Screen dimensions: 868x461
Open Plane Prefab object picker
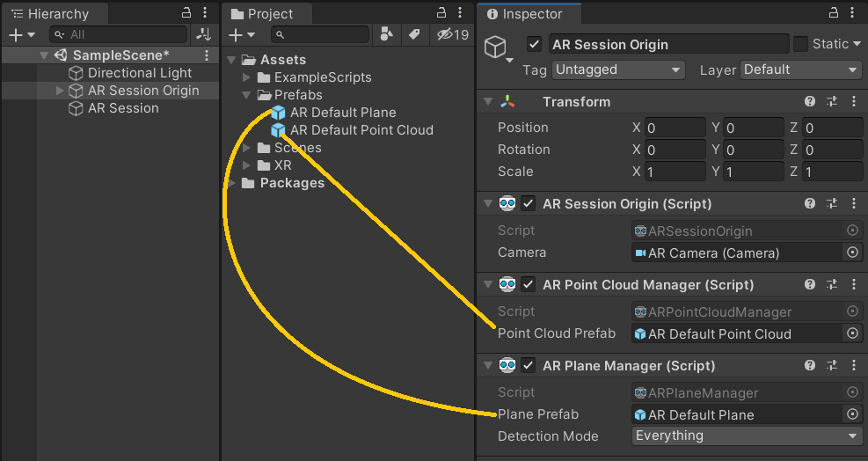pyautogui.click(x=852, y=414)
